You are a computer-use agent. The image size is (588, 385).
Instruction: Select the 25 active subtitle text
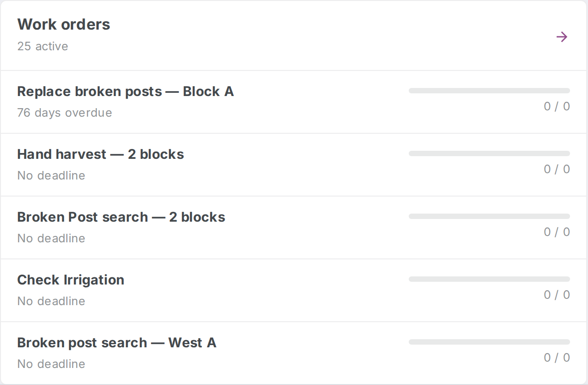pyautogui.click(x=43, y=46)
